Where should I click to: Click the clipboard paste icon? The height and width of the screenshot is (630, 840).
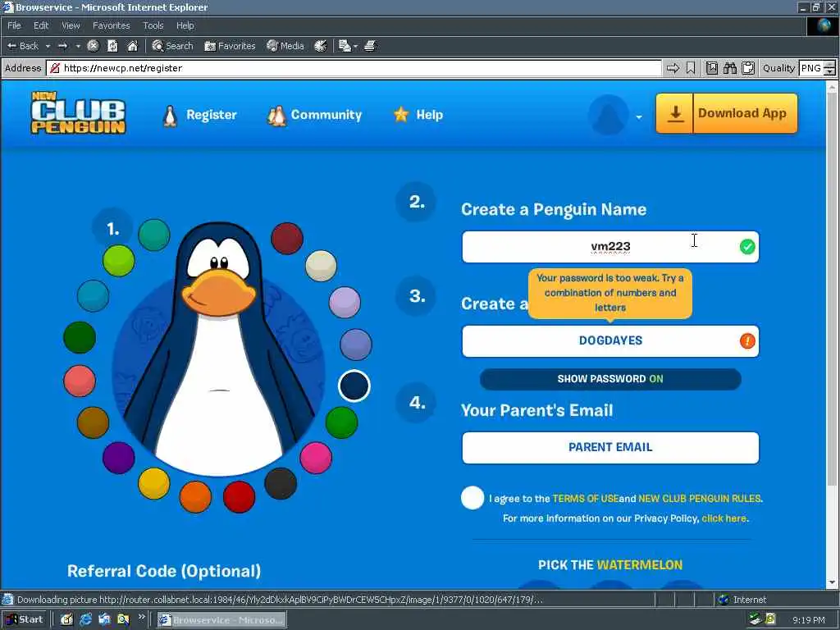(748, 68)
